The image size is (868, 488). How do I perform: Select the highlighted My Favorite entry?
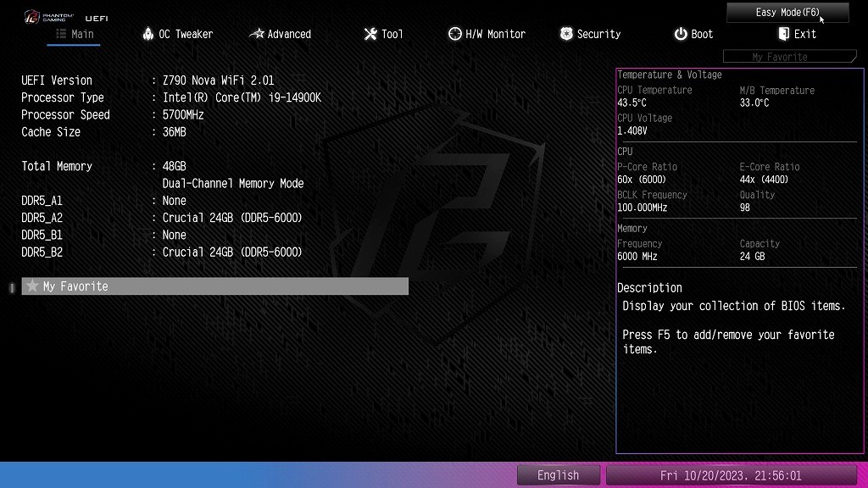coord(214,286)
